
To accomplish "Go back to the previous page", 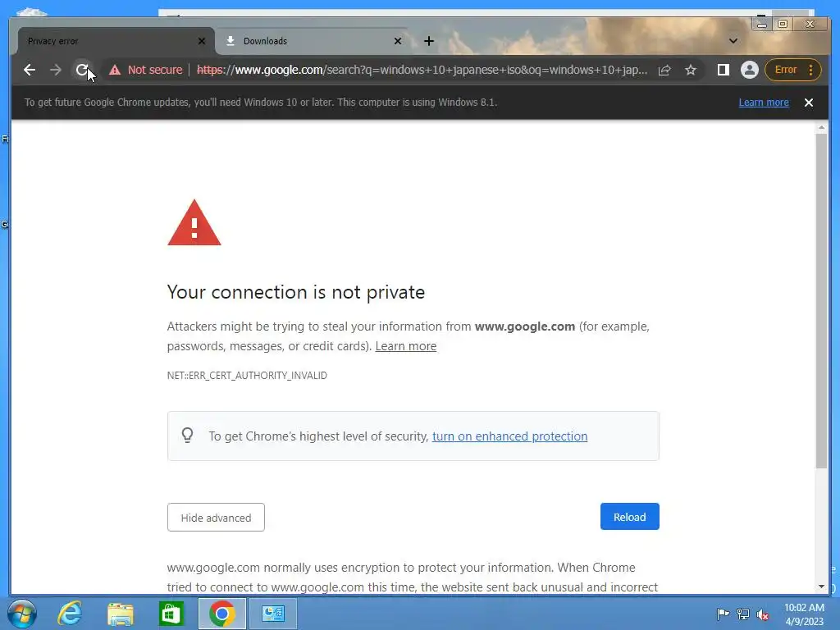I will (30, 70).
